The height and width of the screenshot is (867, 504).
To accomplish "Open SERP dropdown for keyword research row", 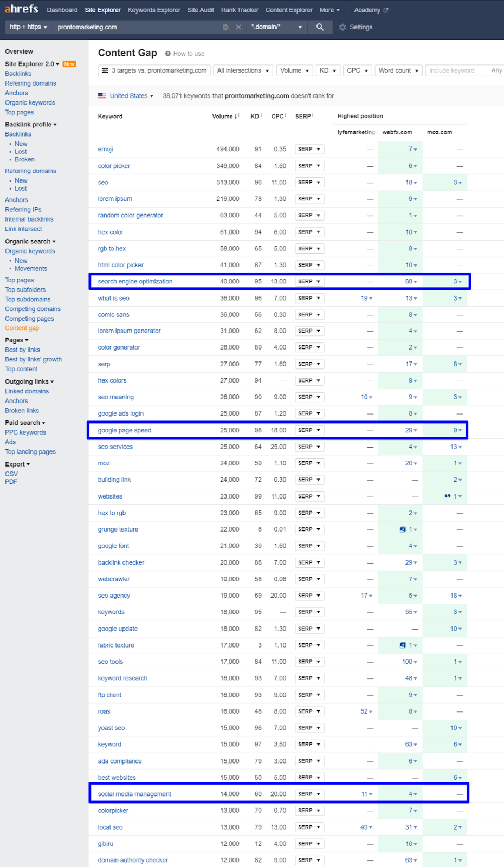I will (309, 678).
